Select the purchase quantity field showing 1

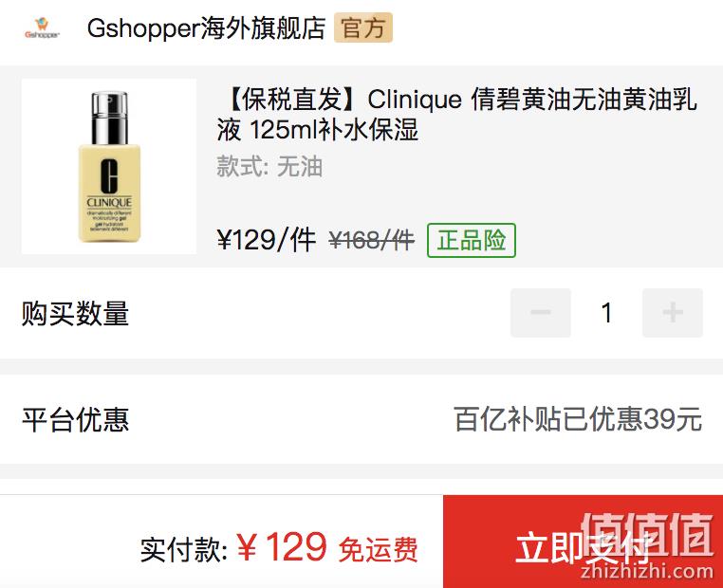(x=607, y=313)
